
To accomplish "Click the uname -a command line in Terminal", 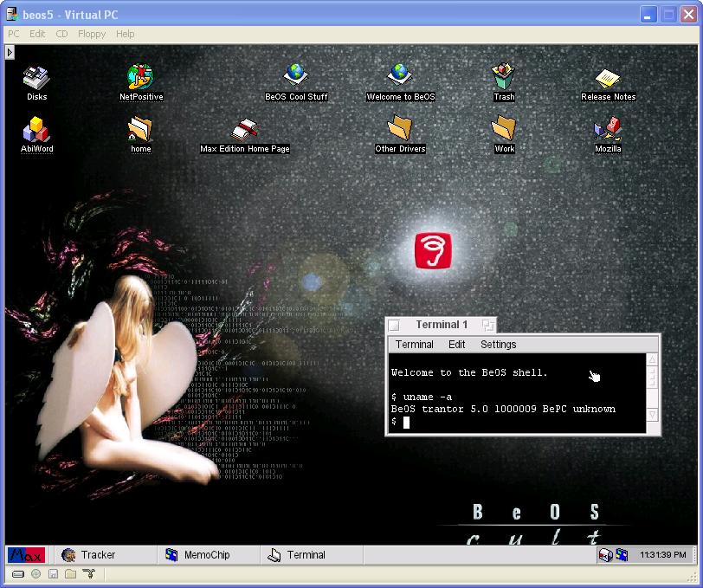I will 422,397.
